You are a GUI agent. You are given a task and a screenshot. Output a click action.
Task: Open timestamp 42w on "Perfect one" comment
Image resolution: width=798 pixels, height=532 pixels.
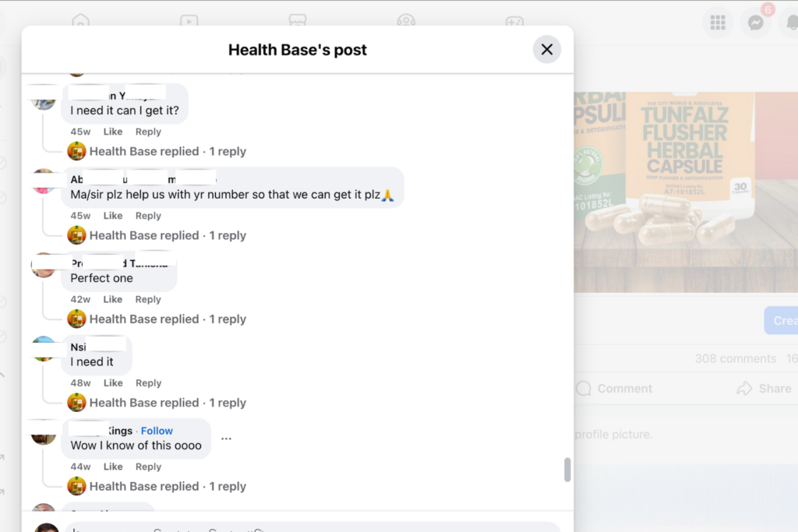point(80,300)
